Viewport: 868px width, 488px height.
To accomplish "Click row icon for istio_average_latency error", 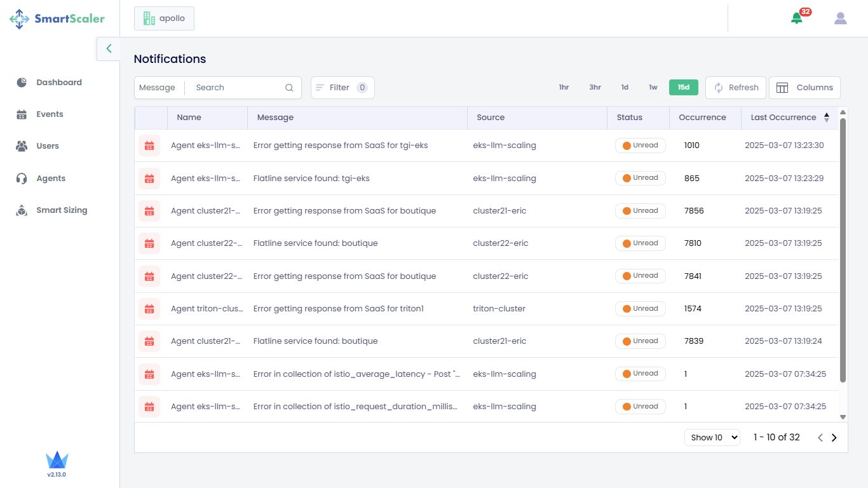I will click(149, 374).
